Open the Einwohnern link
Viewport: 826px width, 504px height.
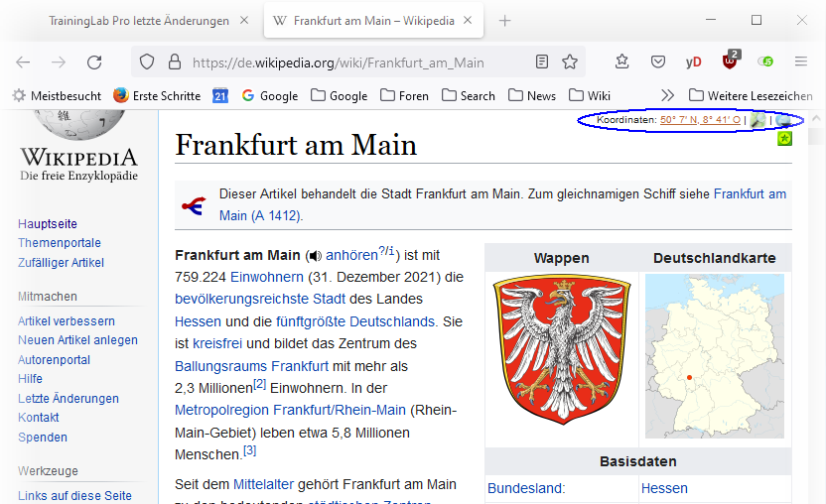(266, 277)
